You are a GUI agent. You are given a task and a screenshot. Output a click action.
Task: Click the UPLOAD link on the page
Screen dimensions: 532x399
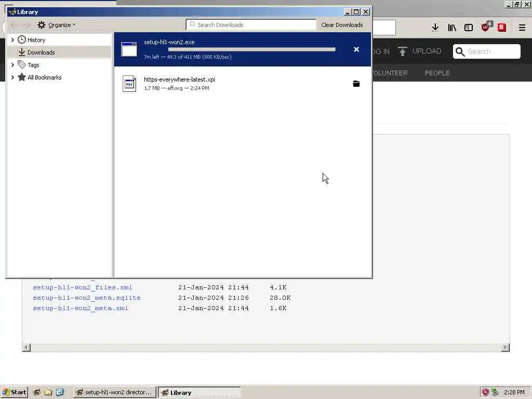pyautogui.click(x=427, y=51)
